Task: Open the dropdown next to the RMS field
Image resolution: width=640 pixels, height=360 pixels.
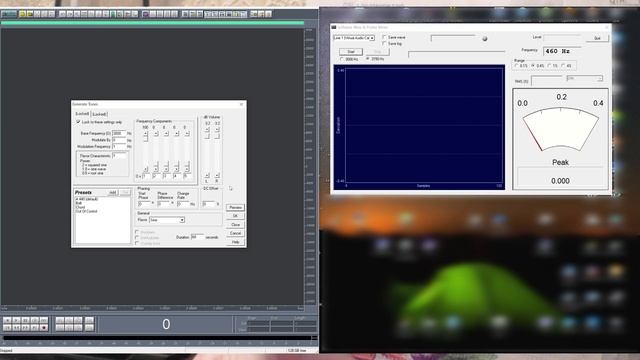Action: [x=584, y=78]
